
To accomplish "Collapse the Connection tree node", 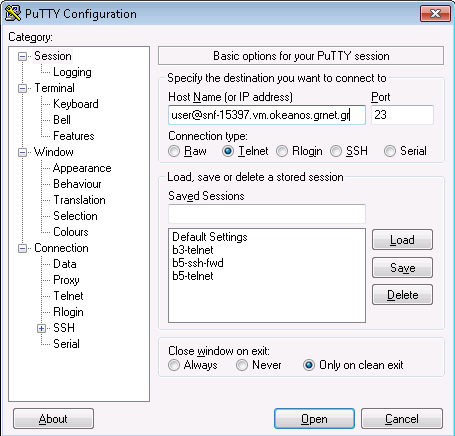I will pos(22,248).
